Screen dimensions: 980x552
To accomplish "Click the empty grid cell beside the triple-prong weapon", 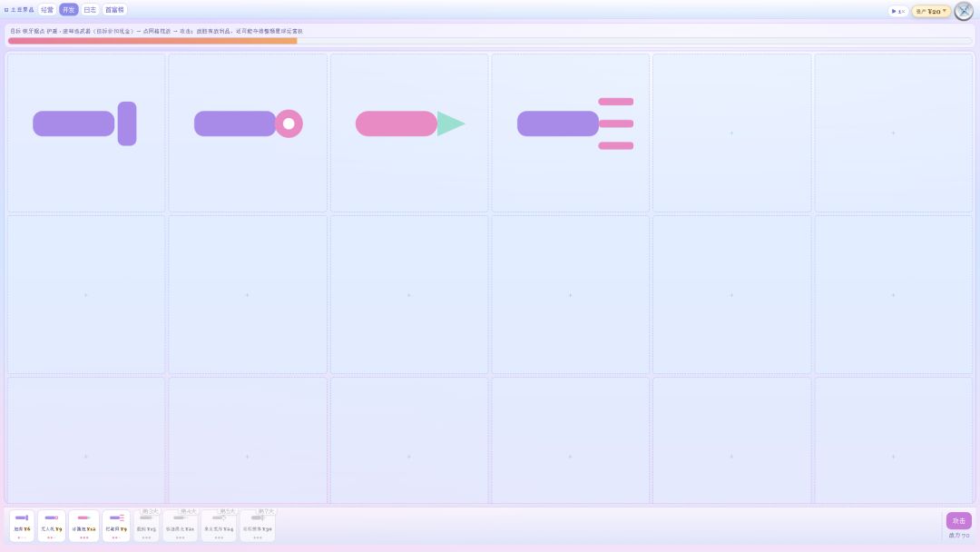I will pos(732,133).
